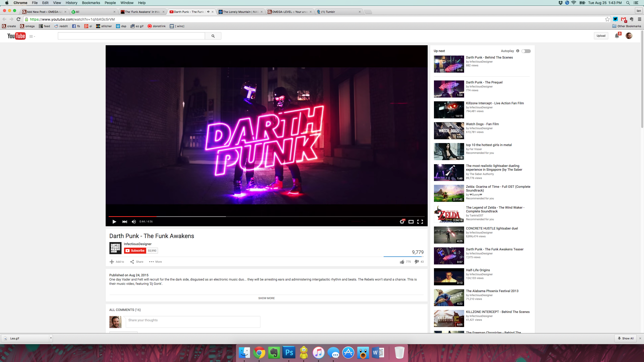Open video player settings gear
The width and height of the screenshot is (644, 362).
click(402, 221)
